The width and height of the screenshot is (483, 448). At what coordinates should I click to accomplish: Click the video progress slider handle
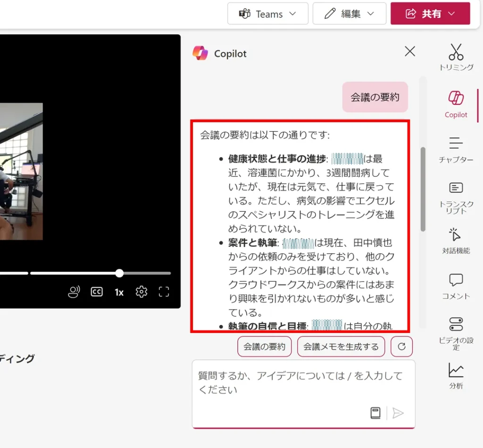coord(119,273)
